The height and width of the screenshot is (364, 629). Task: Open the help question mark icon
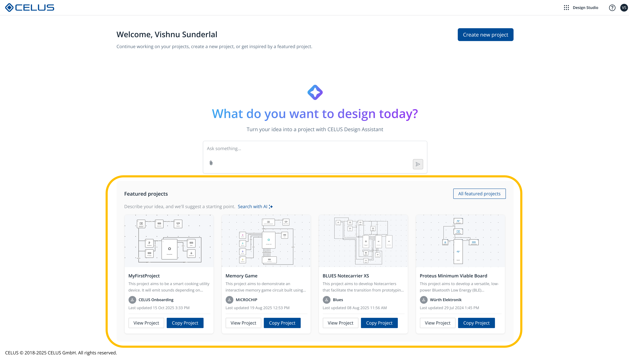(612, 8)
